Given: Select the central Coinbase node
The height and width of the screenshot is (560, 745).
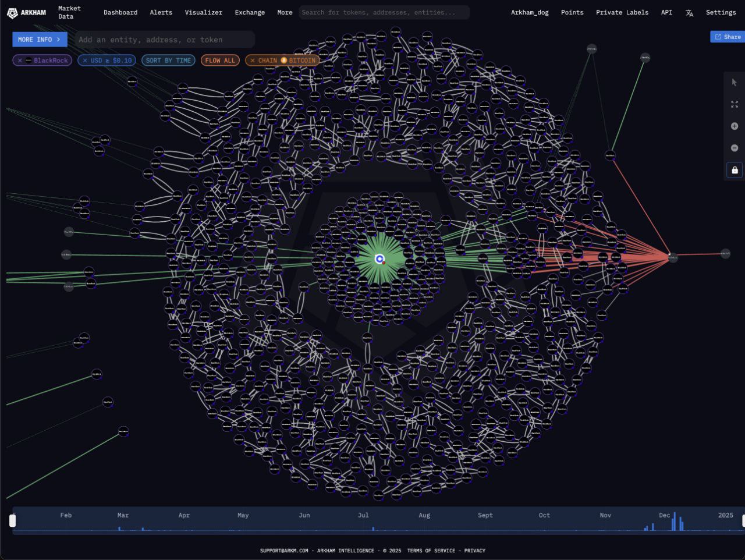Looking at the screenshot, I should click(380, 259).
